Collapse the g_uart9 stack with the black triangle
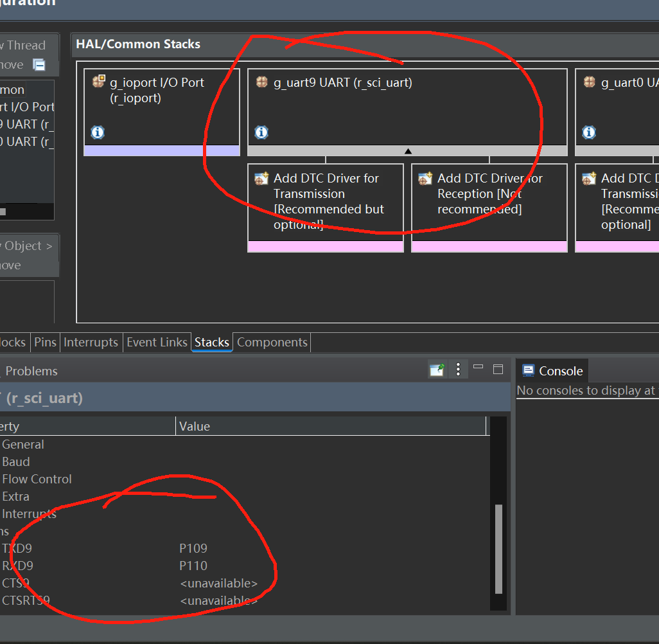This screenshot has height=644, width=659. point(408,151)
